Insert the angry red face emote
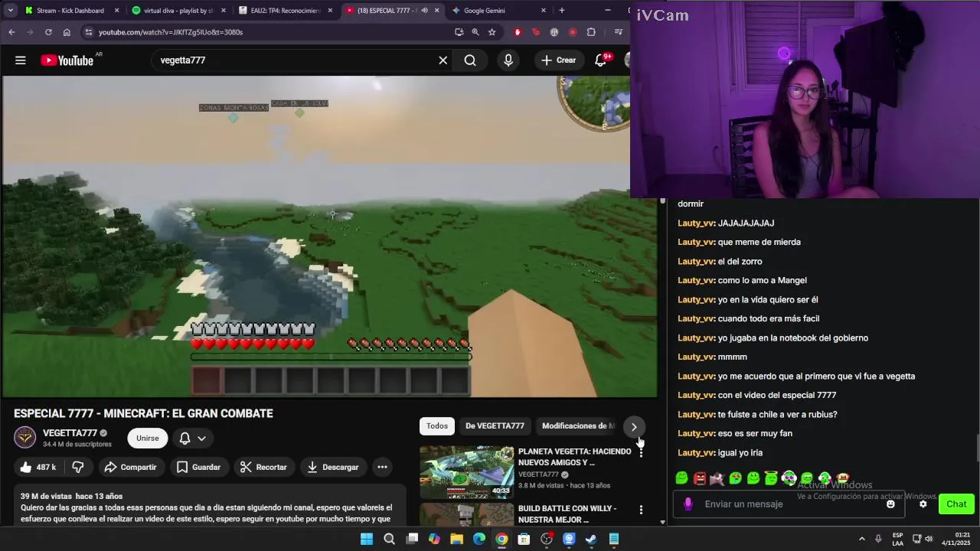This screenshot has height=551, width=980. [699, 478]
